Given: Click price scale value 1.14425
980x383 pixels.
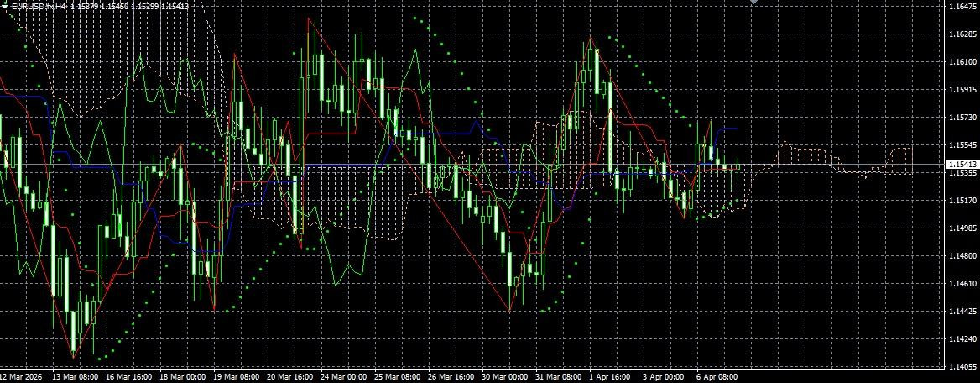Looking at the screenshot, I should pyautogui.click(x=962, y=311).
